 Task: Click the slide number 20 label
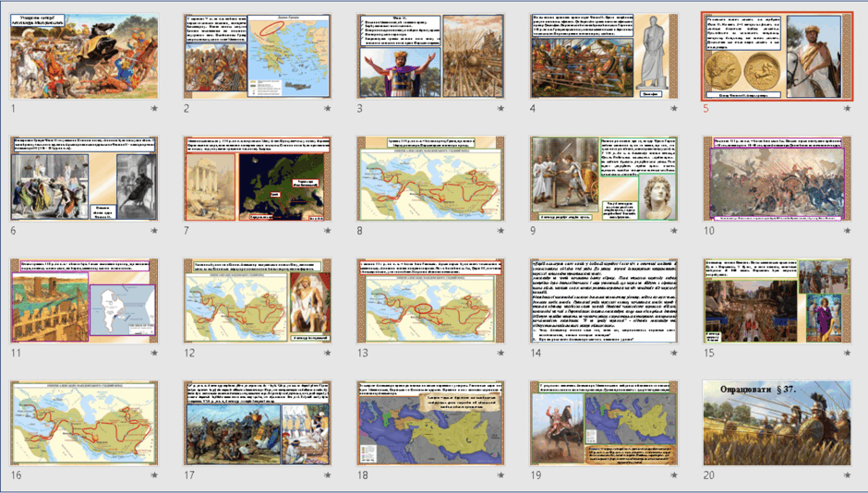pos(709,475)
